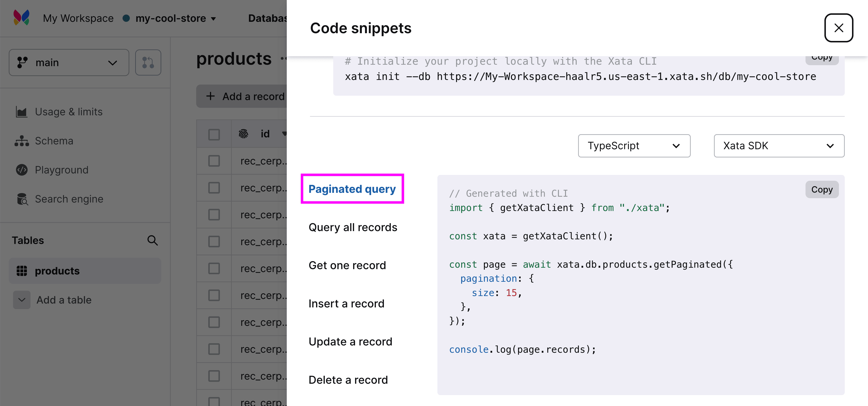Click the Schema hierarchy icon
This screenshot has height=406, width=868.
pos(22,141)
